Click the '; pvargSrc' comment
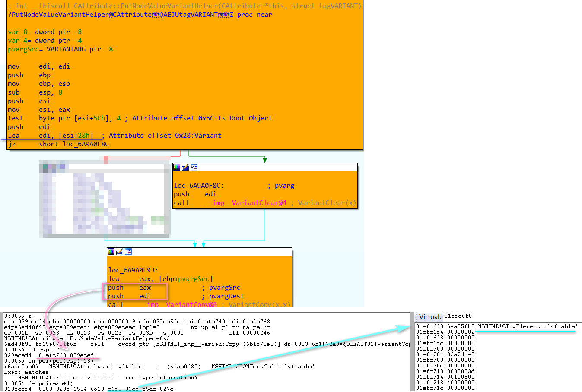This screenshot has width=582, height=392. (x=221, y=288)
